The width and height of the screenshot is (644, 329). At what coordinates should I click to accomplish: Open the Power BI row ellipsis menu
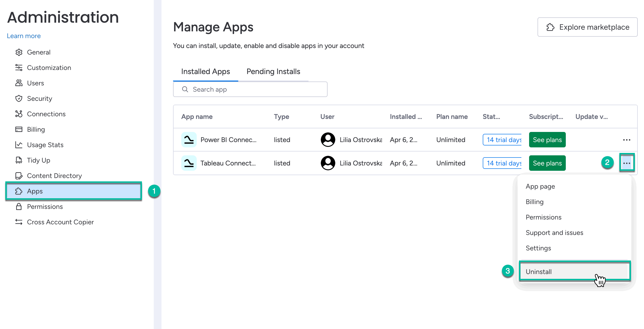(627, 140)
